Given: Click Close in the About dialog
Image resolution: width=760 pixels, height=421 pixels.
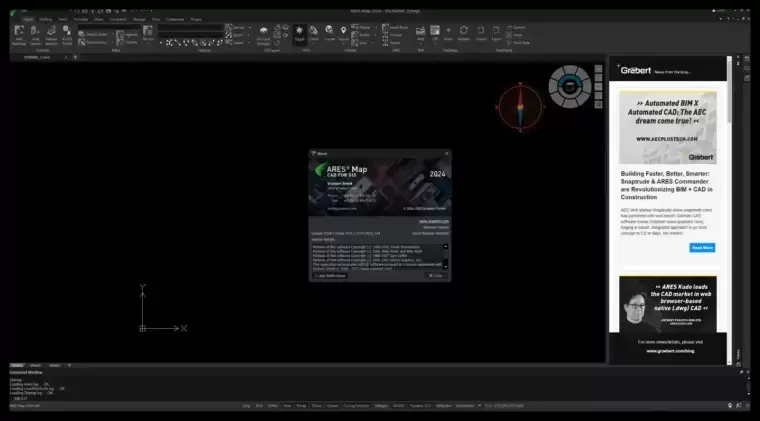Looking at the screenshot, I should (435, 276).
